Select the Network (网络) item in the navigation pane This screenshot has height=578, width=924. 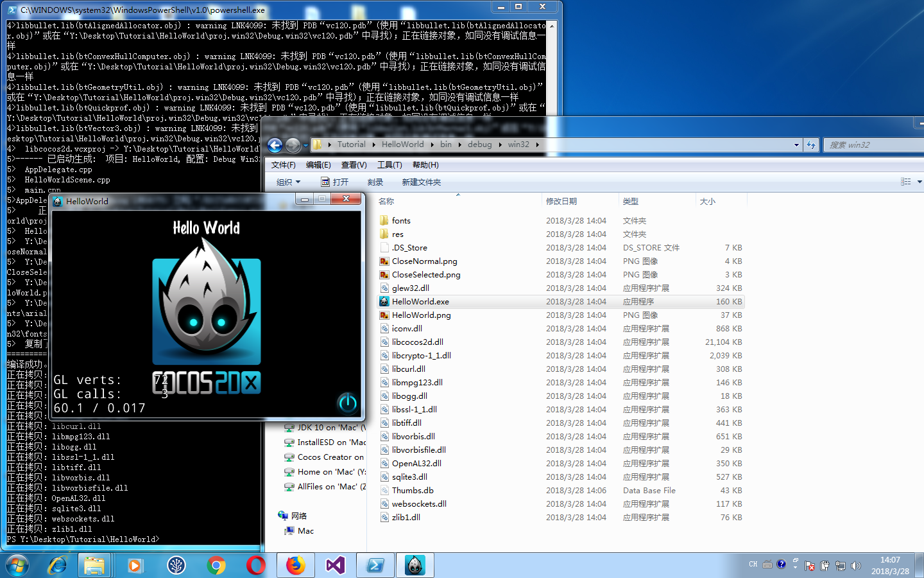293,516
